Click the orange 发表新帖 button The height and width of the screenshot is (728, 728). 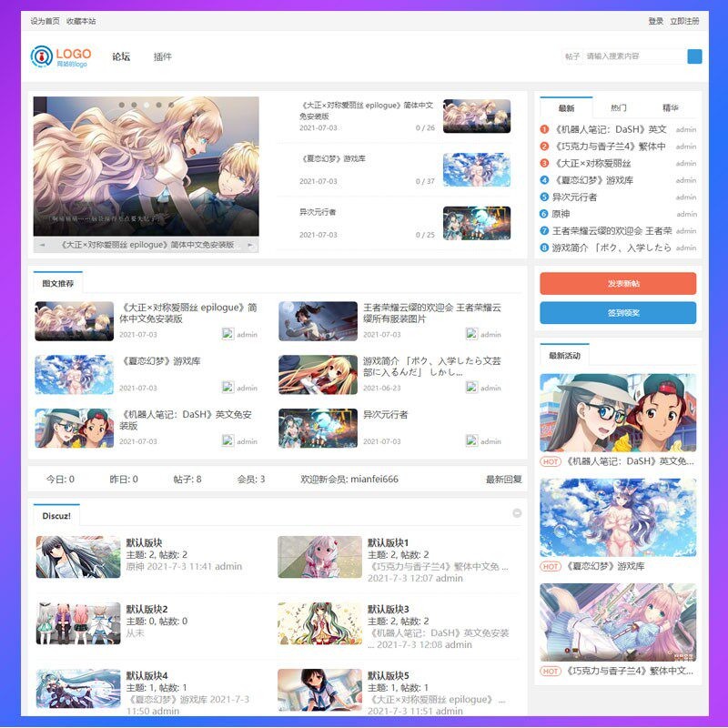pyautogui.click(x=618, y=283)
